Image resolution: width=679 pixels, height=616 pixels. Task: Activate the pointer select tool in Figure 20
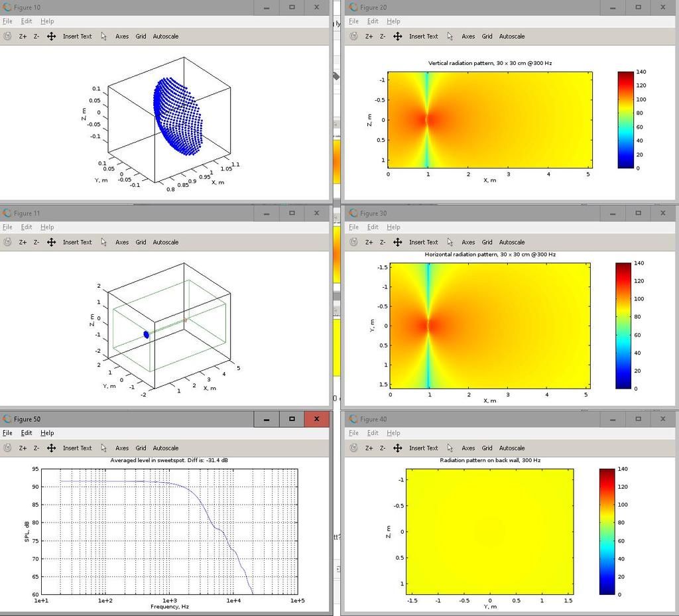pos(450,36)
